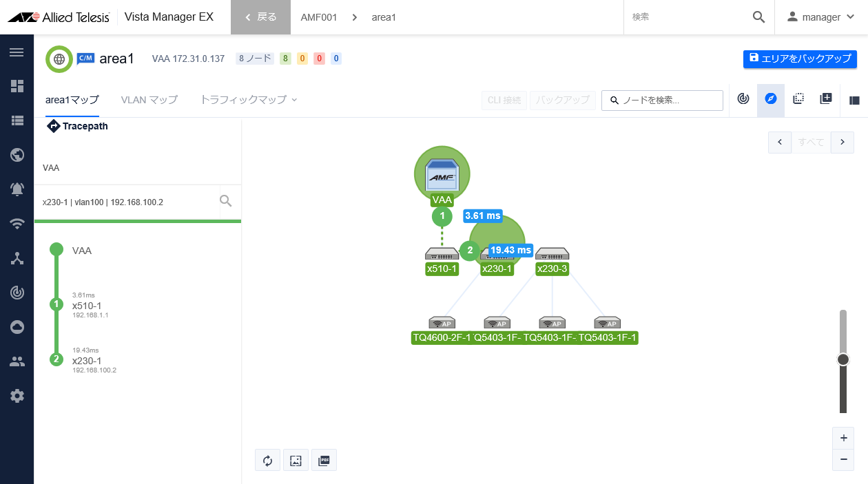Screen dimensions: 868x484
Task: Open the network topology icon in the sidebar
Action: point(17,258)
